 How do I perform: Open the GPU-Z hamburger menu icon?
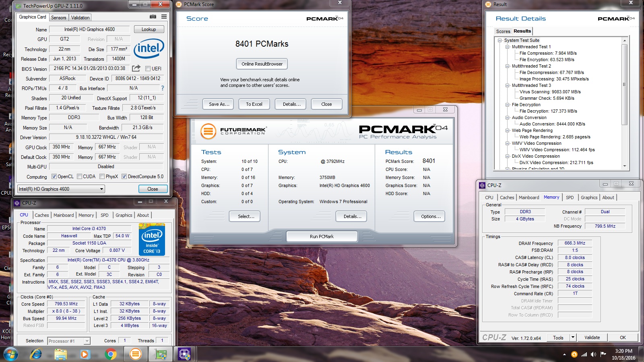pos(164,17)
